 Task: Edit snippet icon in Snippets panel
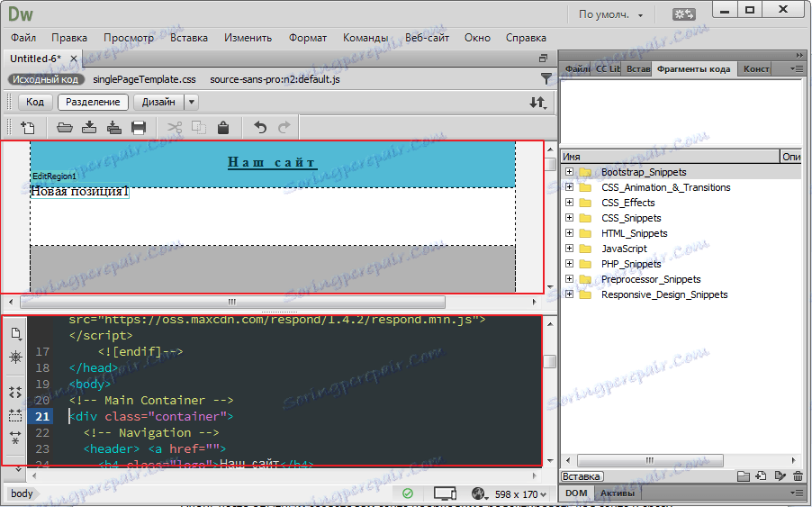pos(780,475)
